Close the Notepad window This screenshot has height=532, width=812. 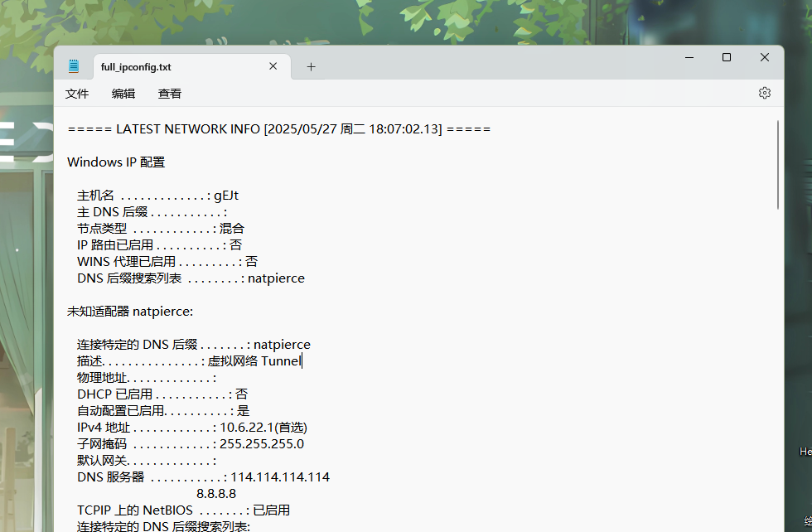[x=764, y=57]
